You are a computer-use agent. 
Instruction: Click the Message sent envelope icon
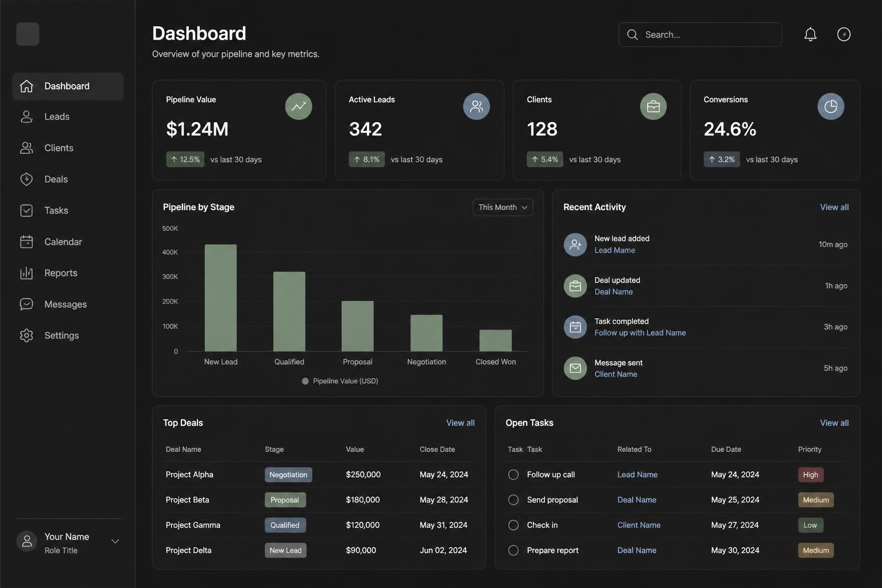[x=575, y=369]
